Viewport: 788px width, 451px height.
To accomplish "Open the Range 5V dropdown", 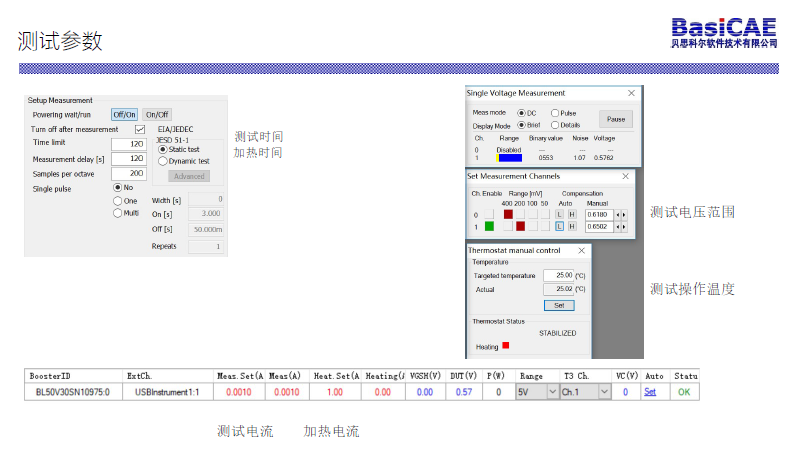I will 552,392.
